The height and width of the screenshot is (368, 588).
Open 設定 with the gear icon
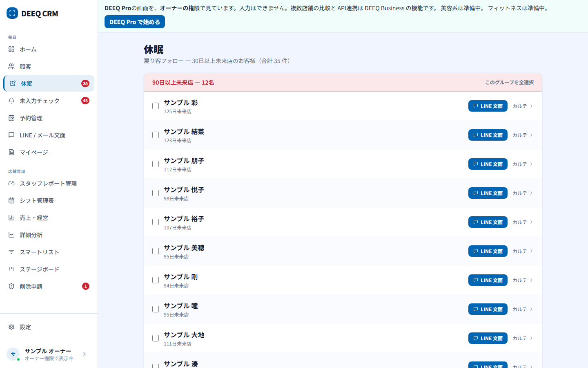coord(49,327)
